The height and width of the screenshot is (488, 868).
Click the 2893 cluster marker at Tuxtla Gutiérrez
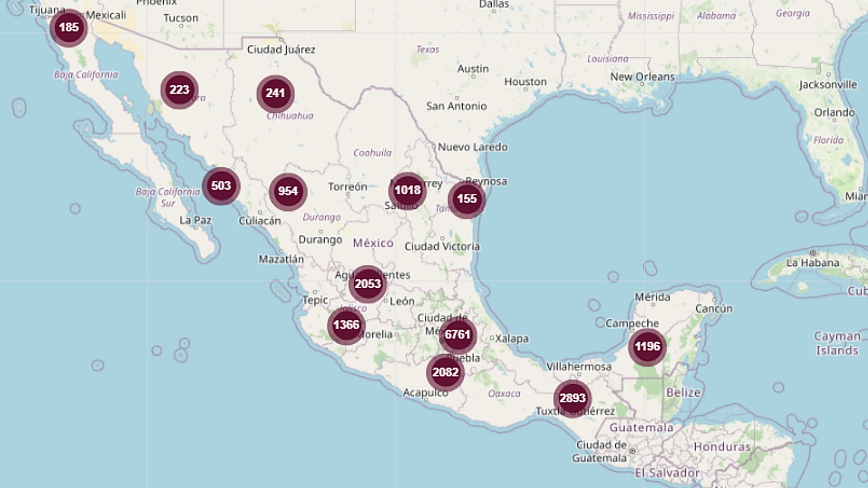572,398
